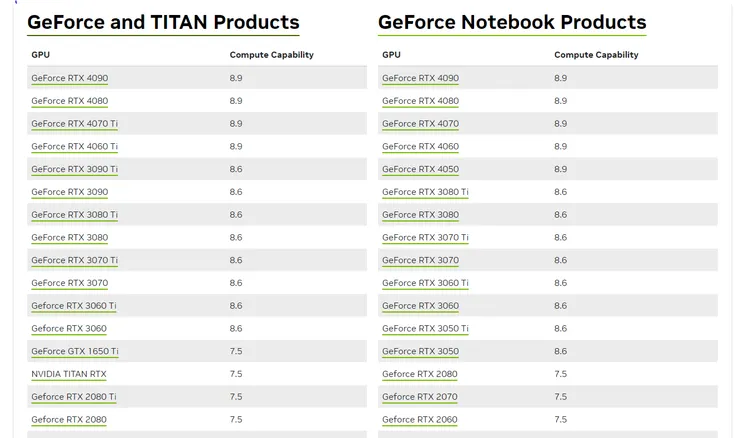Viewport: 740px width, 438px height.
Task: Click the GeForce and TITAN Products heading
Action: pos(163,22)
